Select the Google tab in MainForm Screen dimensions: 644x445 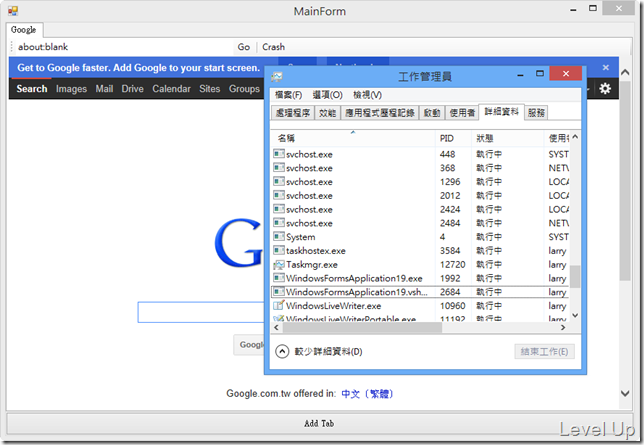24,30
